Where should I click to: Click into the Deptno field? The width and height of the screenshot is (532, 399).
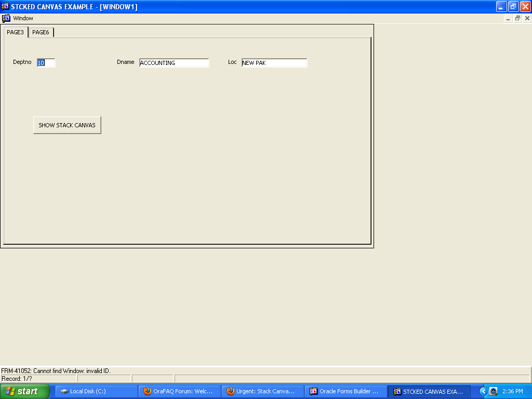[x=46, y=63]
